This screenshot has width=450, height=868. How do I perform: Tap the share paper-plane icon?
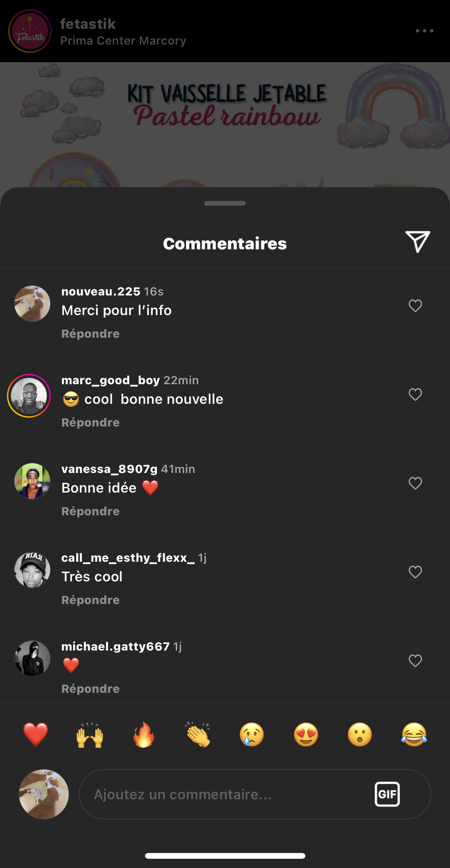pos(417,242)
